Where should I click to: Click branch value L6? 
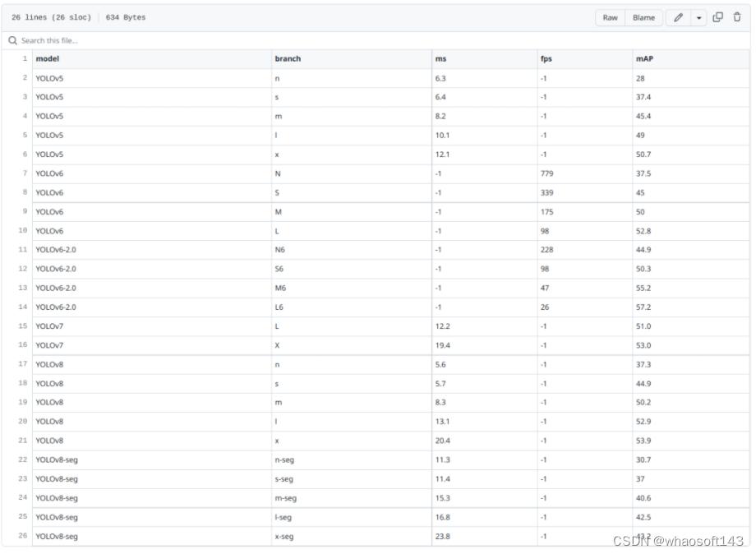(x=279, y=307)
